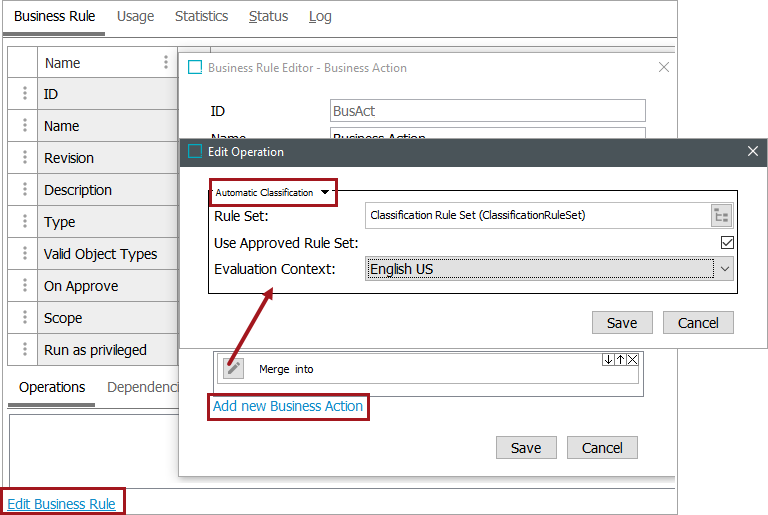Viewport: 768px width, 515px height.
Task: Close the Edit Operation dialog
Action: coord(753,152)
